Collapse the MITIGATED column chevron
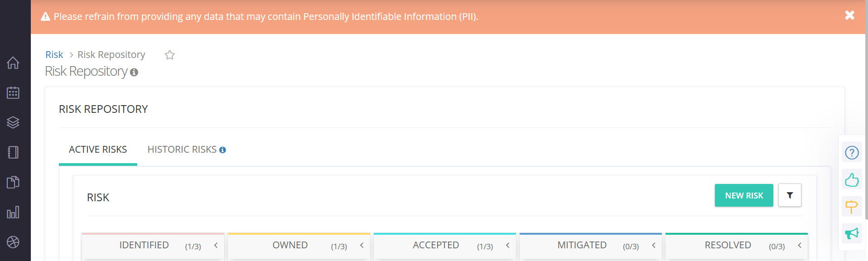 click(654, 245)
